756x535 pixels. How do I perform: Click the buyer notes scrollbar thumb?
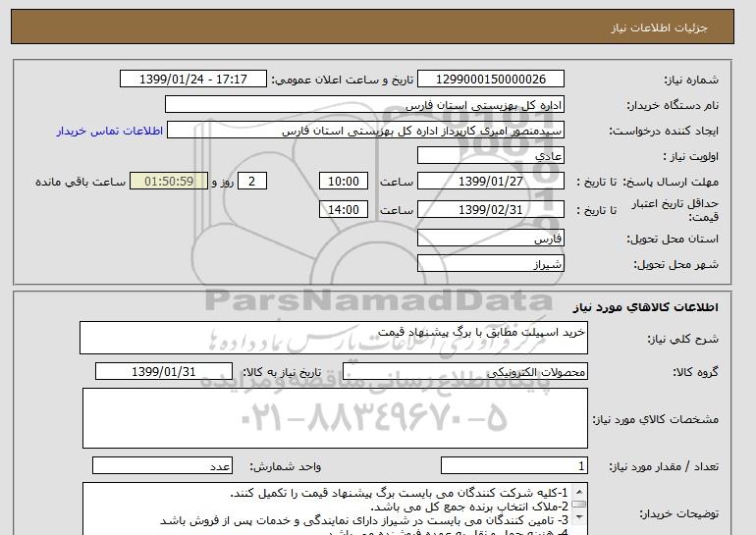pos(579,505)
